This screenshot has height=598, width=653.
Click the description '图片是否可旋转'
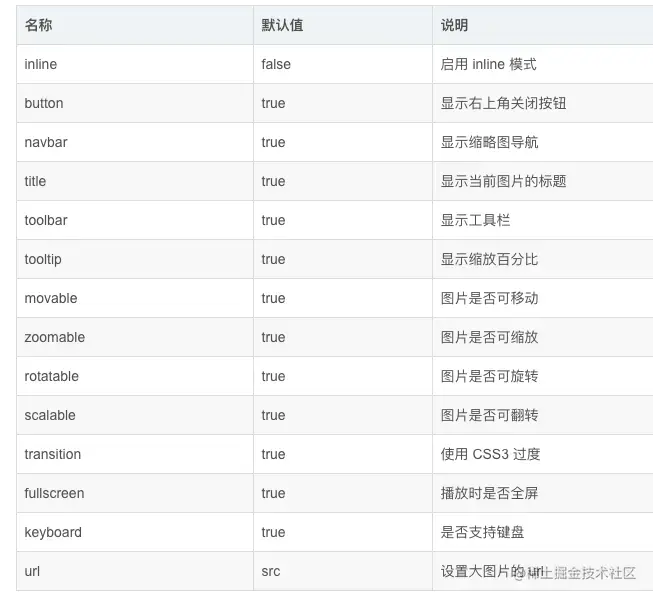coord(489,376)
